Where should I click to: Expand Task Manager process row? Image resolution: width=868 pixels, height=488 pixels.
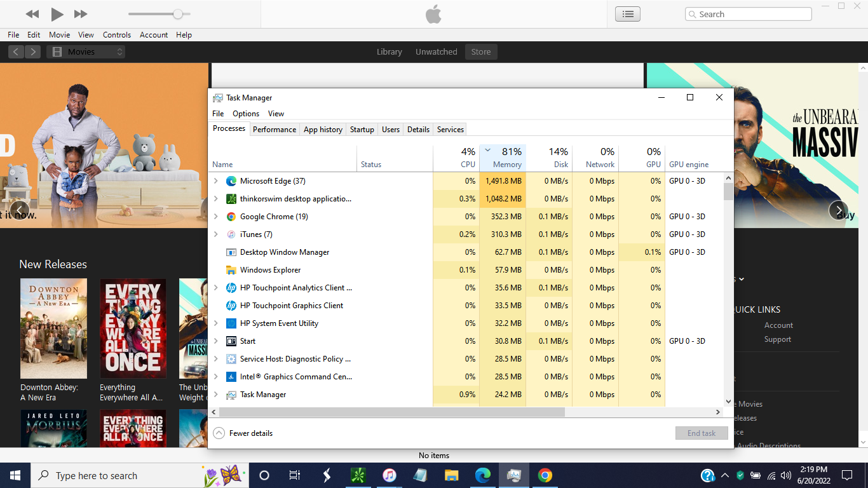click(x=216, y=395)
